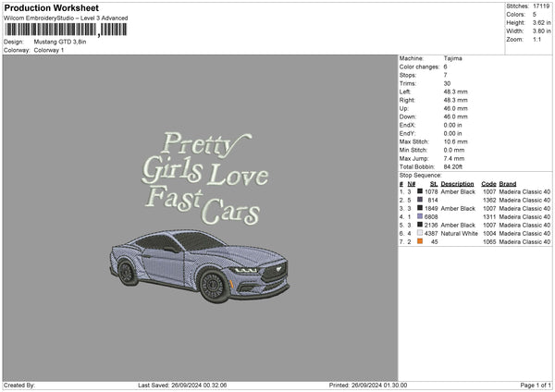Select the Height value 3.62 in

point(541,22)
